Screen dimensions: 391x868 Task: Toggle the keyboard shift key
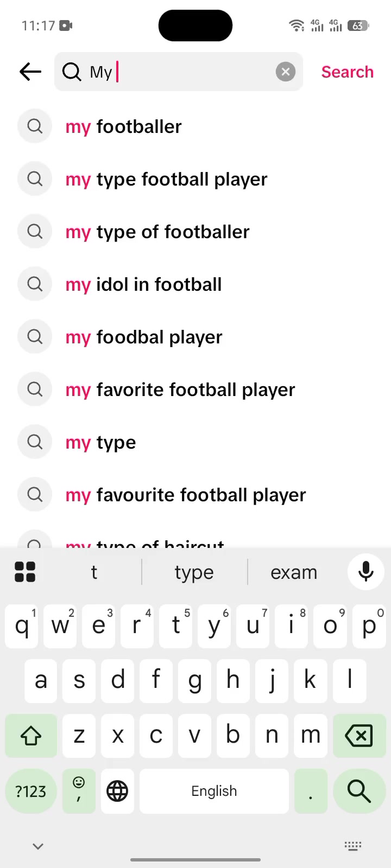[x=31, y=736]
